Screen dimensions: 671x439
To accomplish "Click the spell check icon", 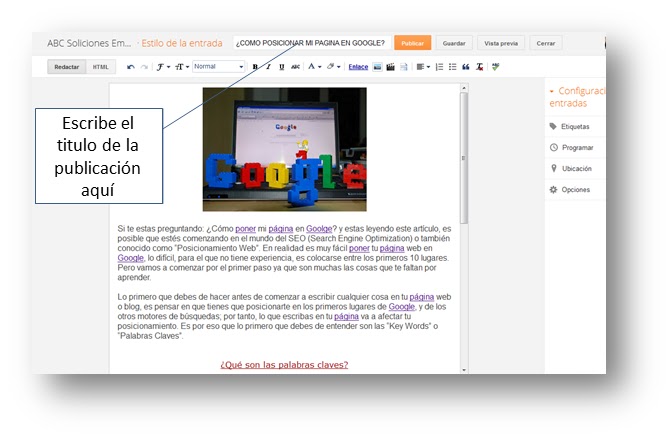I will [x=496, y=67].
